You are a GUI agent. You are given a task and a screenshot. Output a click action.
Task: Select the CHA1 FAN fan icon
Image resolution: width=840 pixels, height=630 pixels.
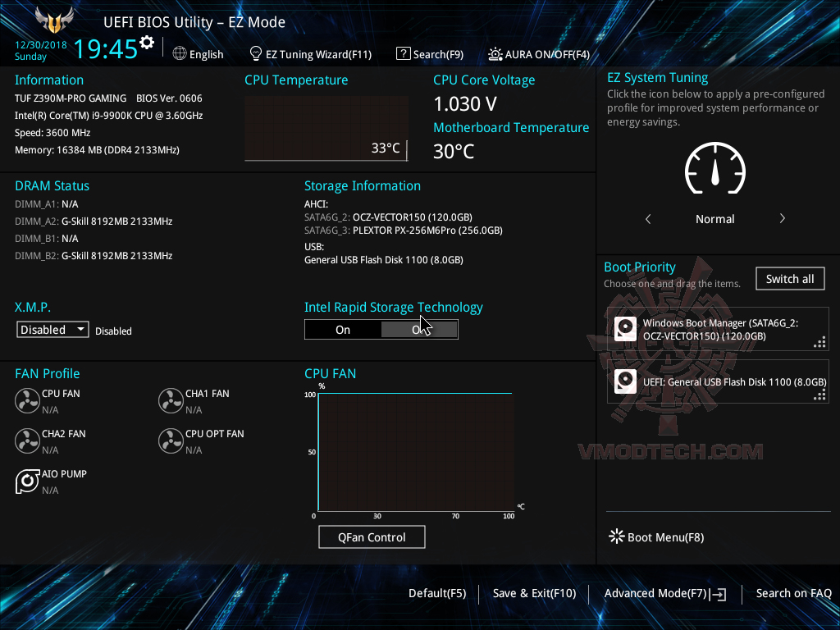point(171,400)
